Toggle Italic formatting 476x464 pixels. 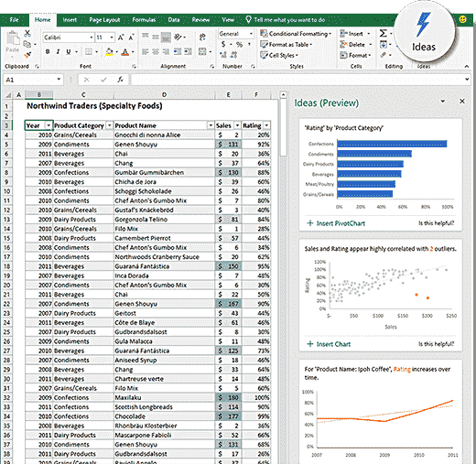[x=58, y=52]
